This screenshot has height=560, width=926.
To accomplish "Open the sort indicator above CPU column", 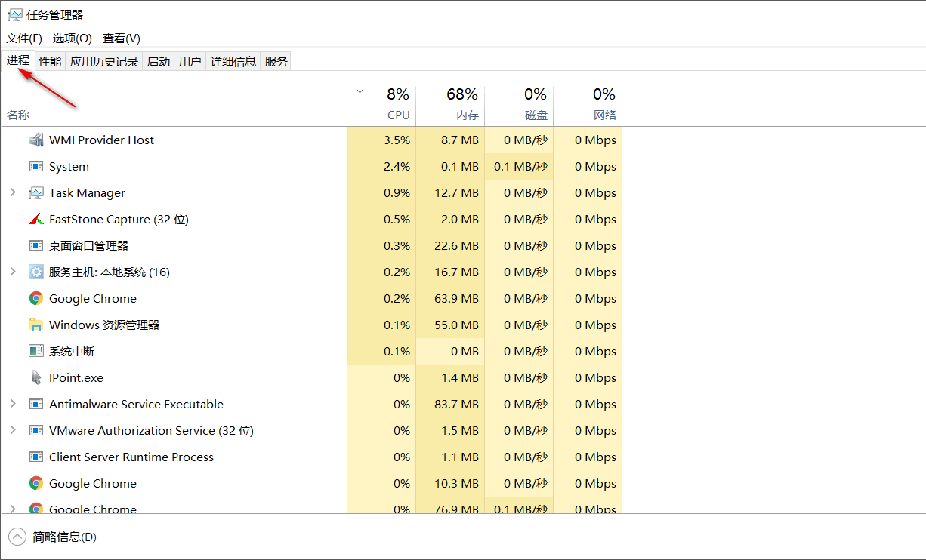I will click(360, 90).
